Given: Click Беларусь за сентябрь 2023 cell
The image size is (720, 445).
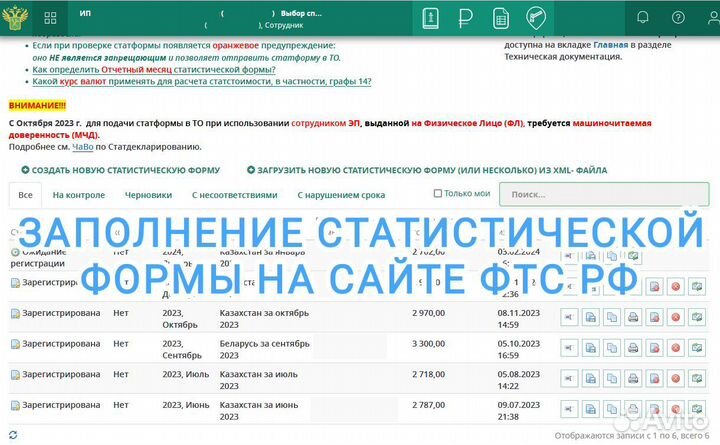Looking at the screenshot, I should [264, 349].
